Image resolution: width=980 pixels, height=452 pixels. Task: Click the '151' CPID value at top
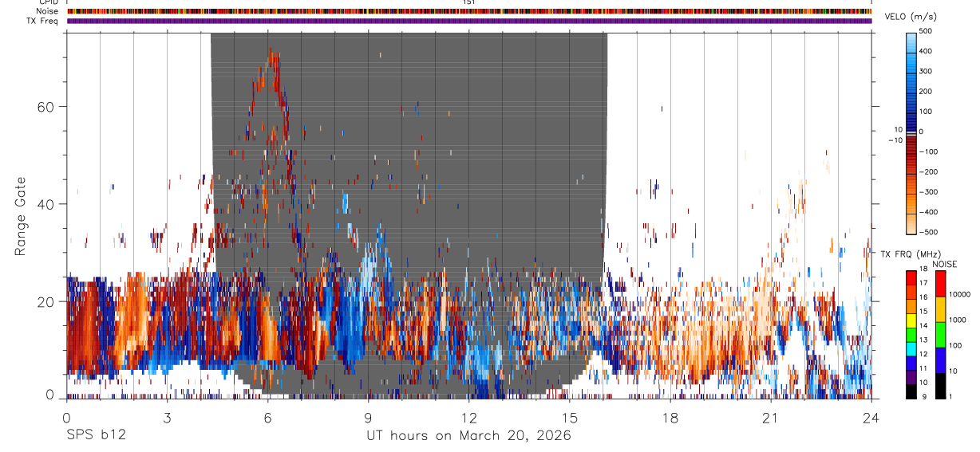pos(468,2)
